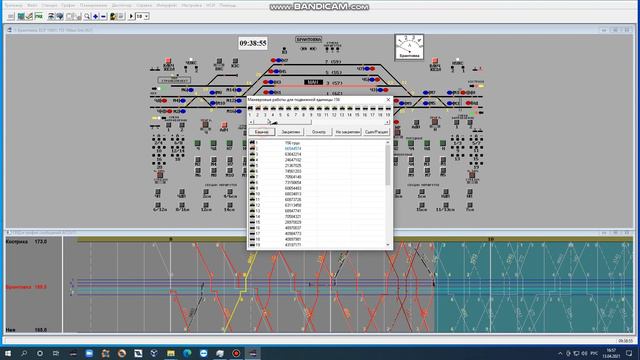
Task: Select wagon icon numbered 15 in strip
Action: (358, 109)
